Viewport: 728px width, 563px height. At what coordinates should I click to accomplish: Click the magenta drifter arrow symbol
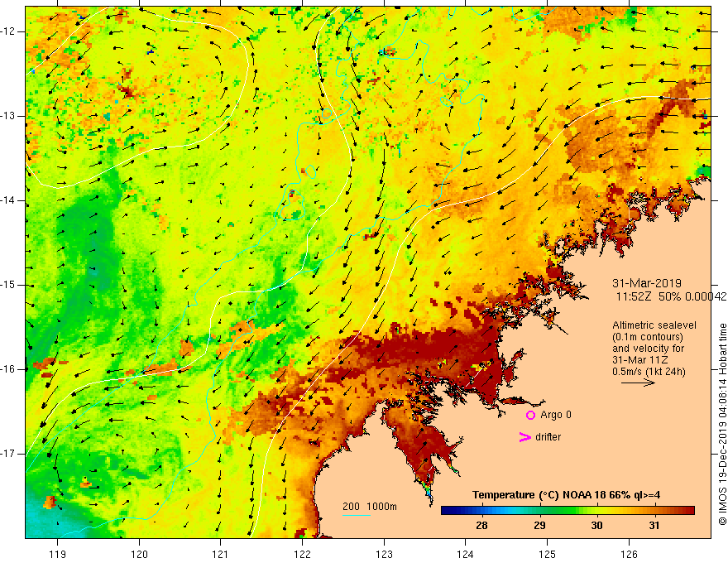pos(524,437)
